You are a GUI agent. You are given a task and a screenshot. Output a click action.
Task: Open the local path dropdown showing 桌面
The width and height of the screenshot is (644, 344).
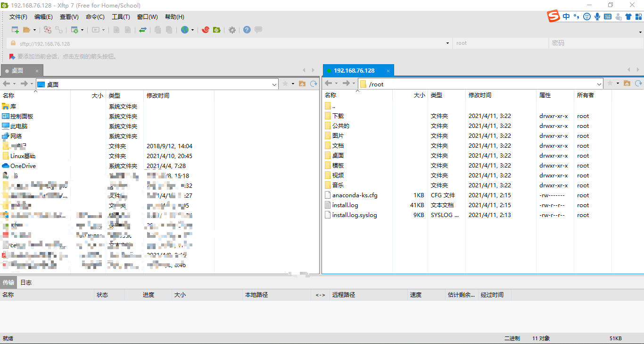pyautogui.click(x=274, y=84)
